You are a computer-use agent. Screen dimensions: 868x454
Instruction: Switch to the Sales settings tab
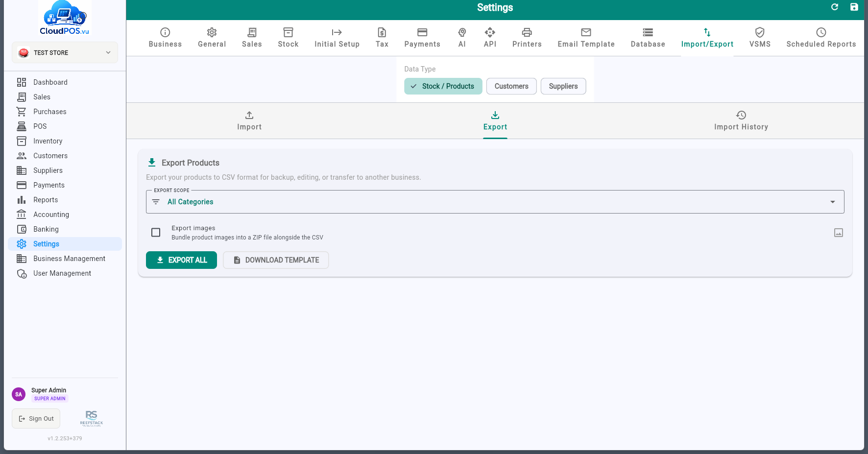252,38
